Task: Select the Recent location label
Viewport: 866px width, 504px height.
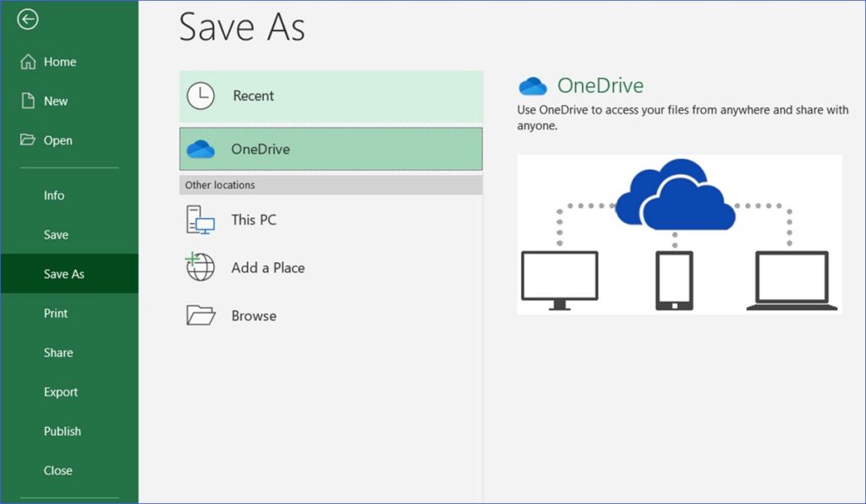Action: click(x=254, y=96)
